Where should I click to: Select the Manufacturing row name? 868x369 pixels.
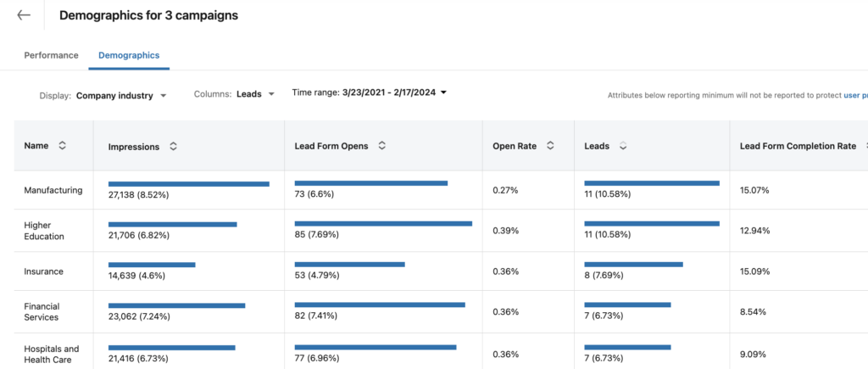click(53, 190)
